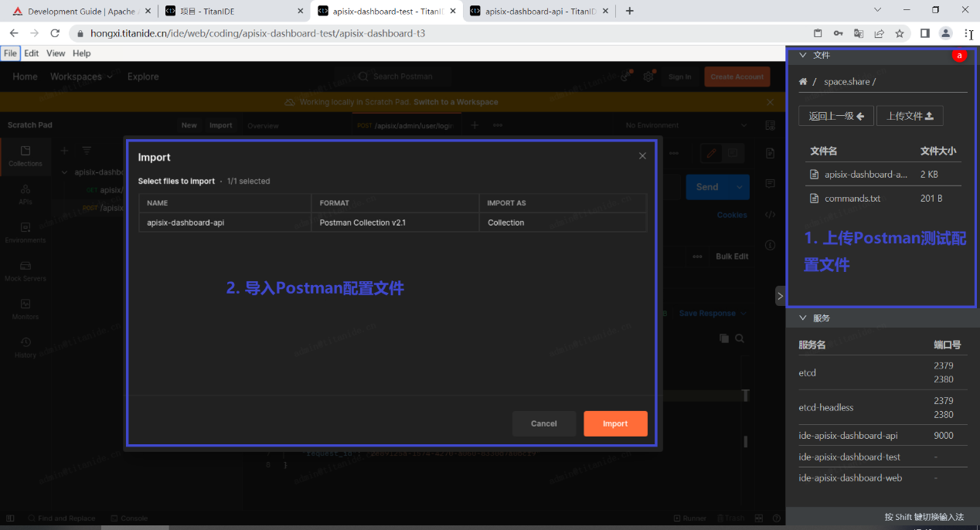
Task: Click the orange Import button
Action: pos(614,423)
